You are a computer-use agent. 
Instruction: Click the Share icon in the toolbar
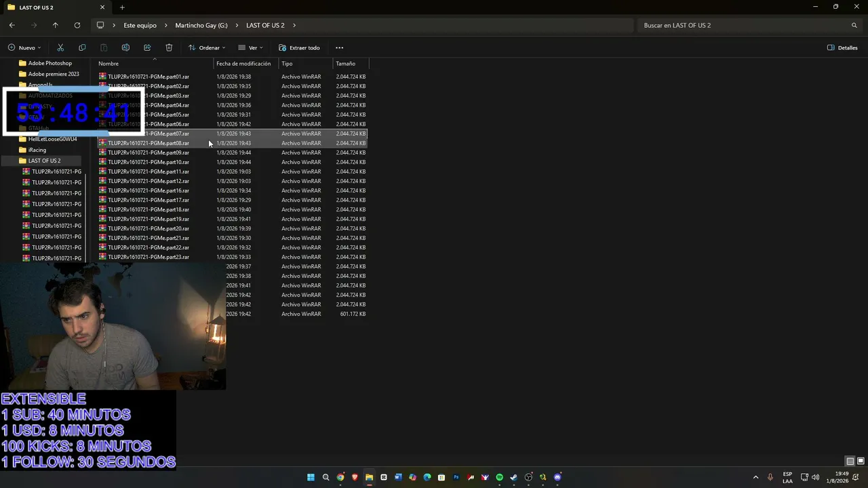(147, 47)
